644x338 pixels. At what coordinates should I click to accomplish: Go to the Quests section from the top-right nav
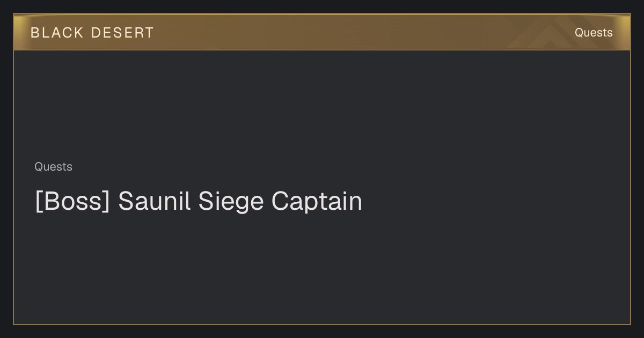594,33
